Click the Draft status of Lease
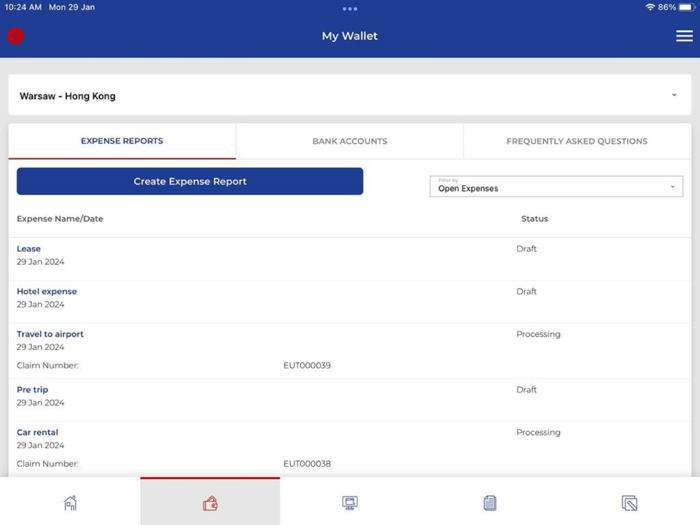 526,249
